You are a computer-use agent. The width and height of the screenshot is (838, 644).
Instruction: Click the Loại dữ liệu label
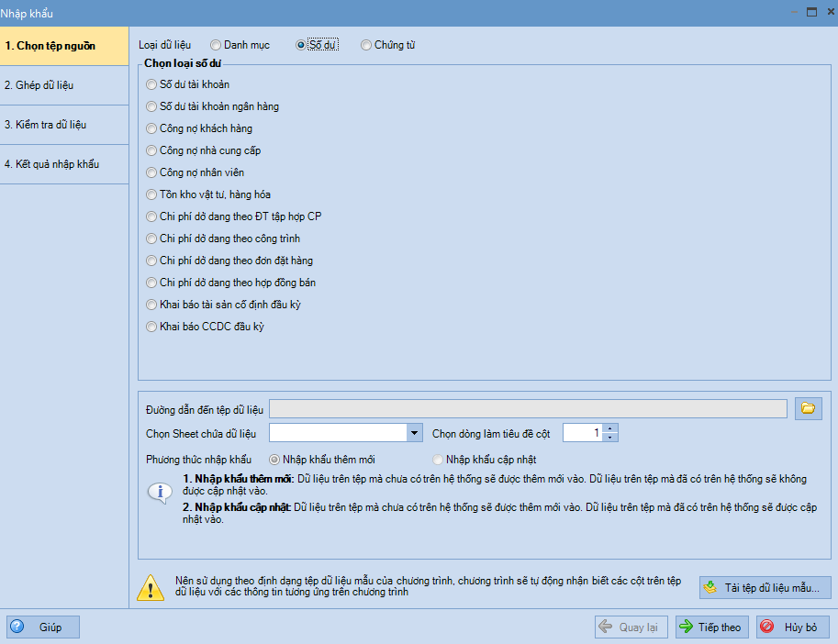point(164,45)
